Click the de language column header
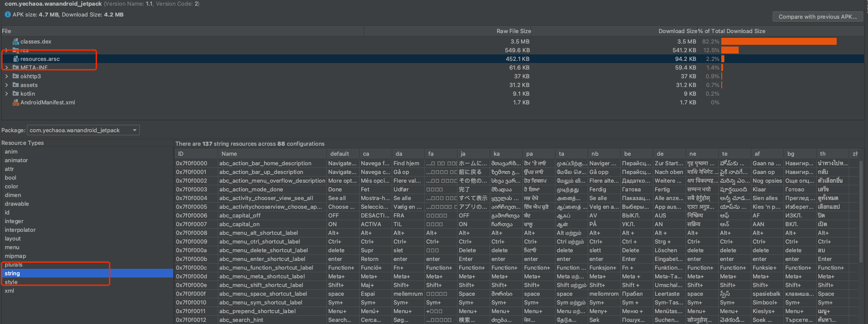 [669, 154]
